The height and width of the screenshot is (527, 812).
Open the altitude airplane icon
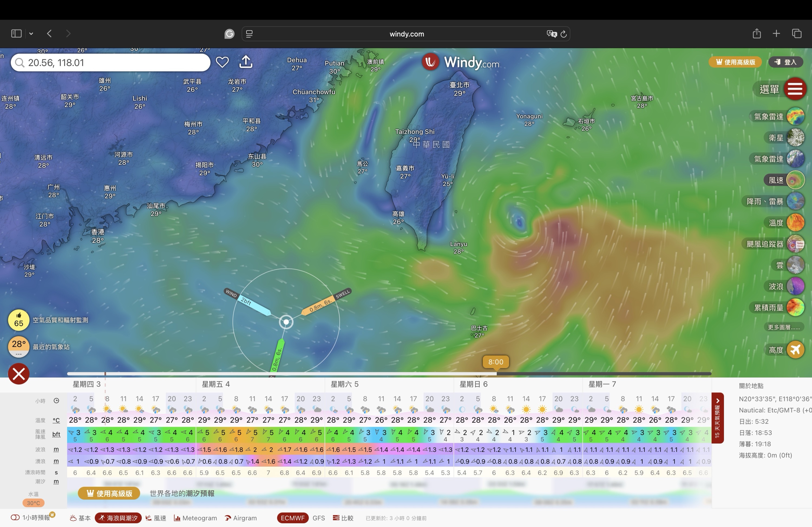795,350
